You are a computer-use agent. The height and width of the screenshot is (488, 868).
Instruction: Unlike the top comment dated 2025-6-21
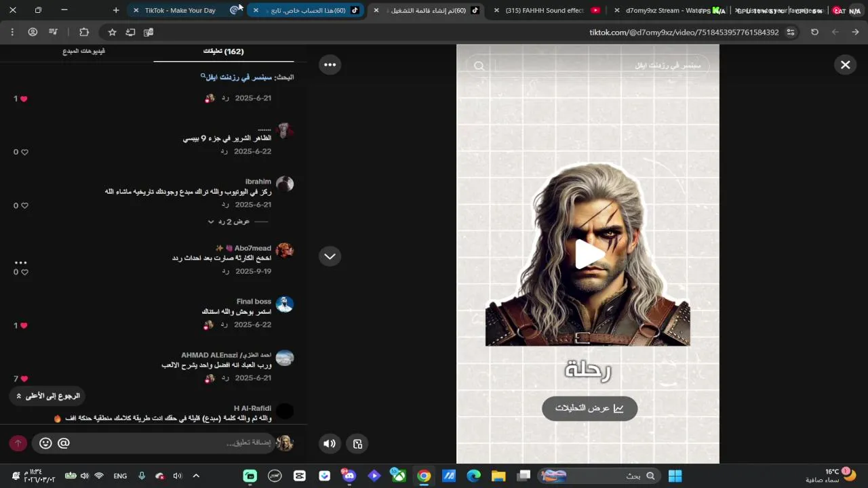tap(24, 99)
